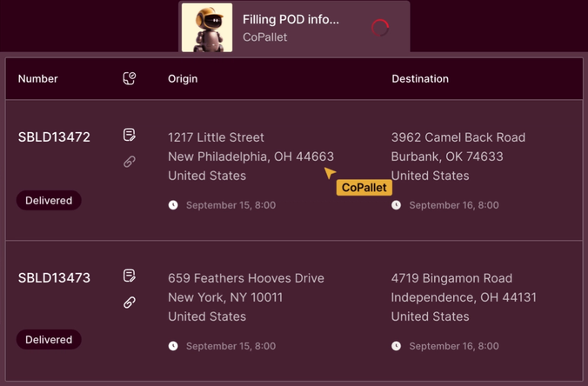
Task: Click the yellow CoPallet cursor label
Action: point(364,188)
